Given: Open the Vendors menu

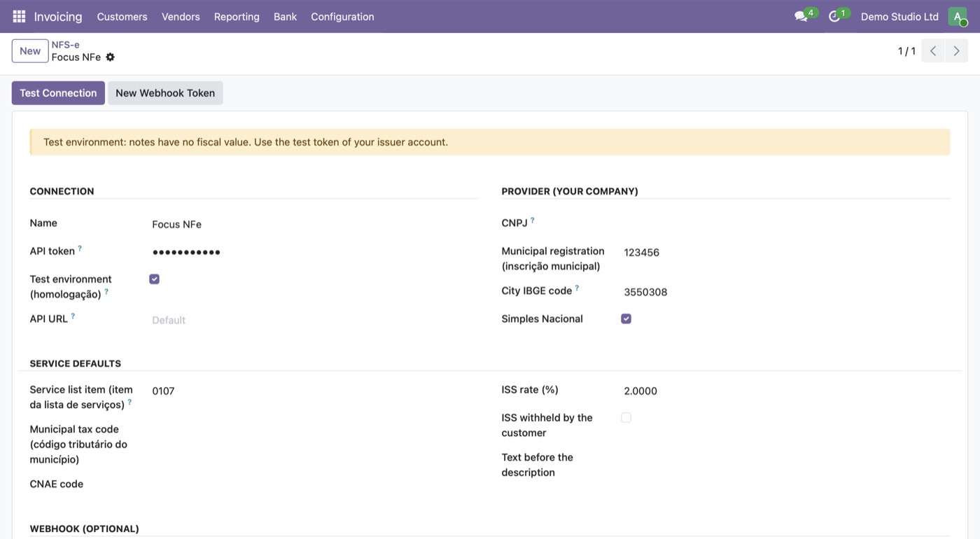Looking at the screenshot, I should pyautogui.click(x=181, y=16).
